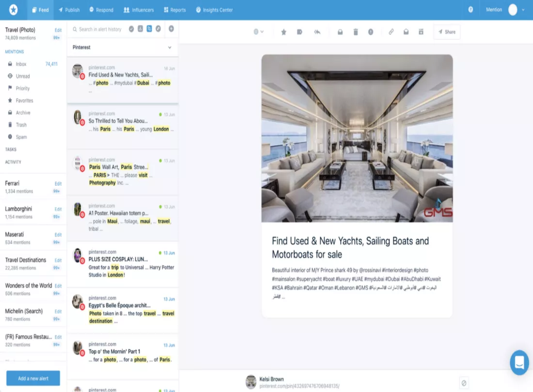This screenshot has width=533, height=392.
Task: Go to the Respond tab
Action: coord(101,10)
